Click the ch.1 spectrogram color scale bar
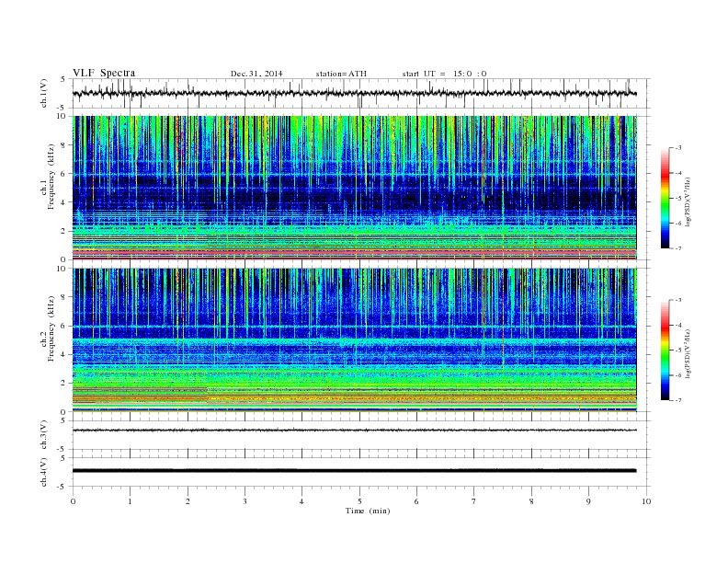This screenshot has width=728, height=563. [x=665, y=198]
